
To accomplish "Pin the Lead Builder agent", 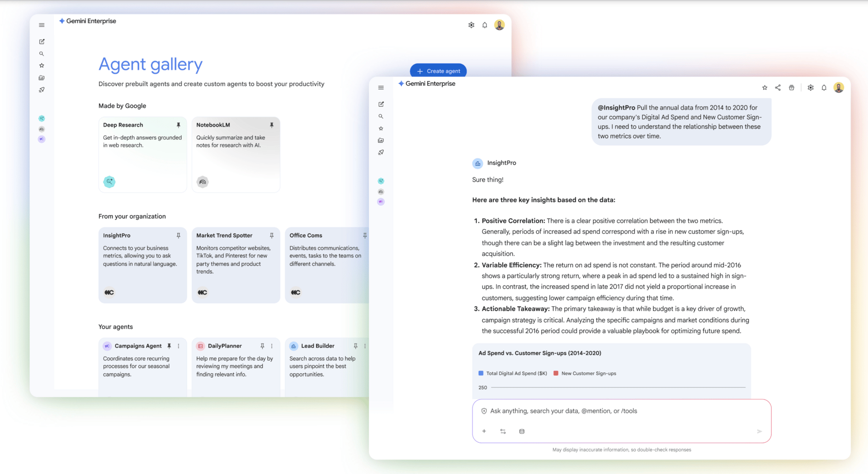I will pos(356,346).
